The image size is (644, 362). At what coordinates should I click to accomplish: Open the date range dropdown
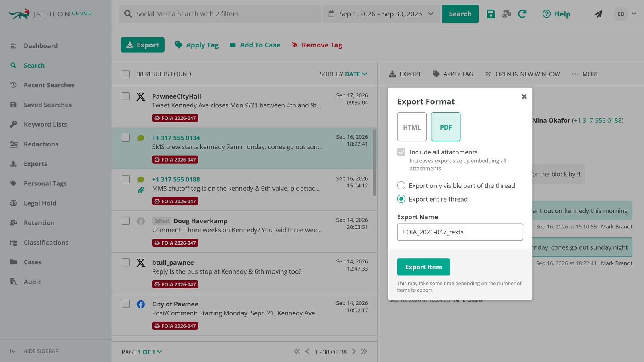[x=381, y=14]
